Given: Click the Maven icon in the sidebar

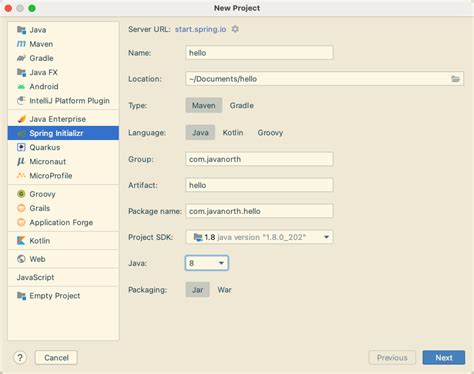Looking at the screenshot, I should (21, 44).
